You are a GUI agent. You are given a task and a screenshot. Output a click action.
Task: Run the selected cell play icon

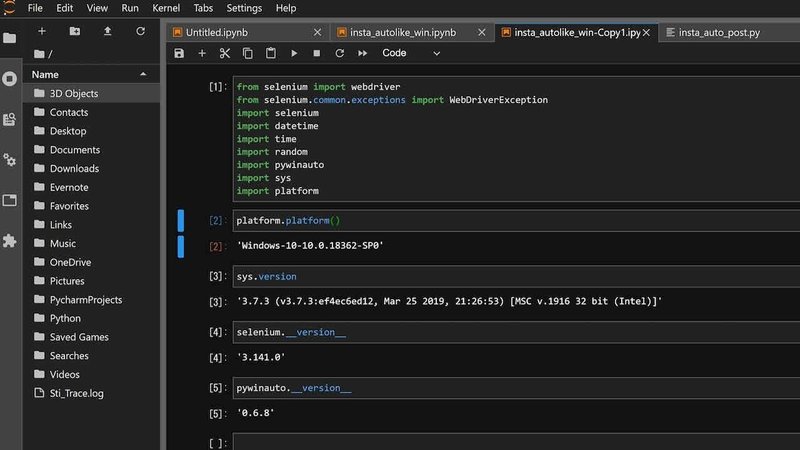point(294,53)
